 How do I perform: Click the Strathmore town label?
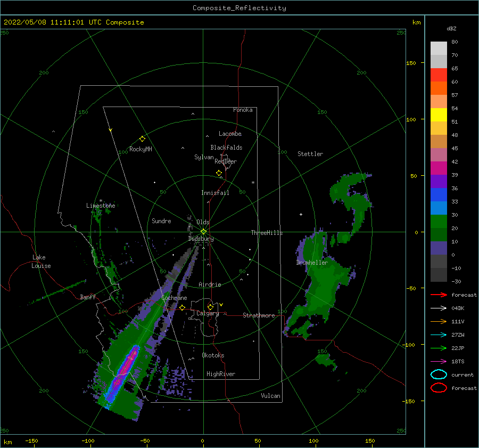point(259,315)
